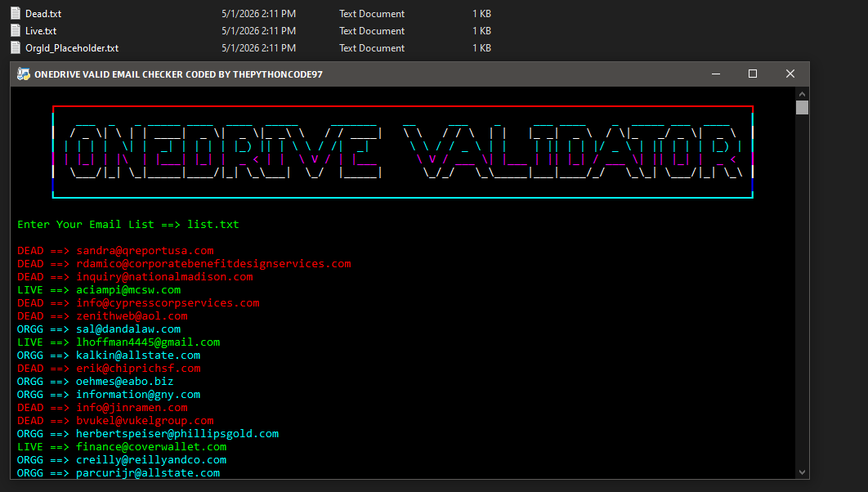This screenshot has width=868, height=492.
Task: Click the herbertspeiser@phillipsgold.com line
Action: 148,434
